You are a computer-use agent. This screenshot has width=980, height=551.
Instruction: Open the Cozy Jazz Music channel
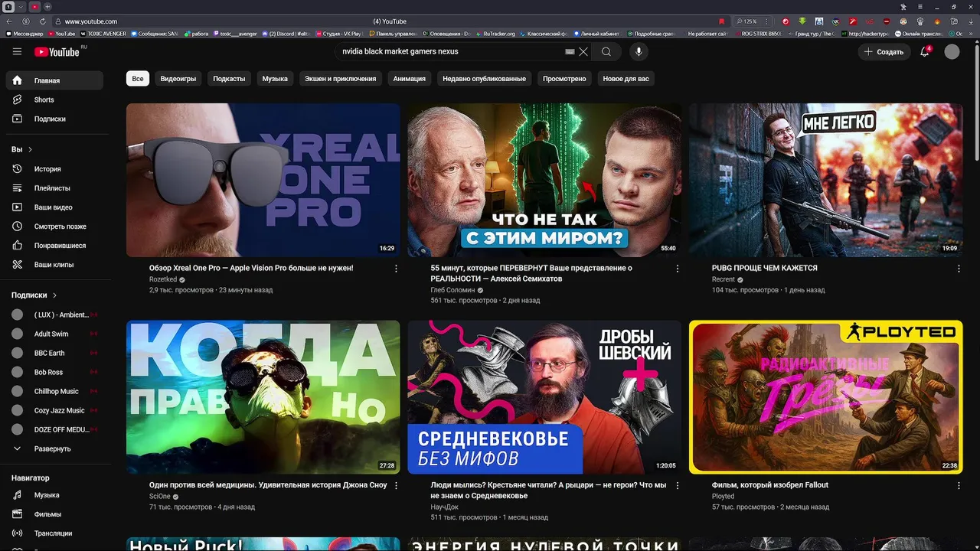coord(54,410)
